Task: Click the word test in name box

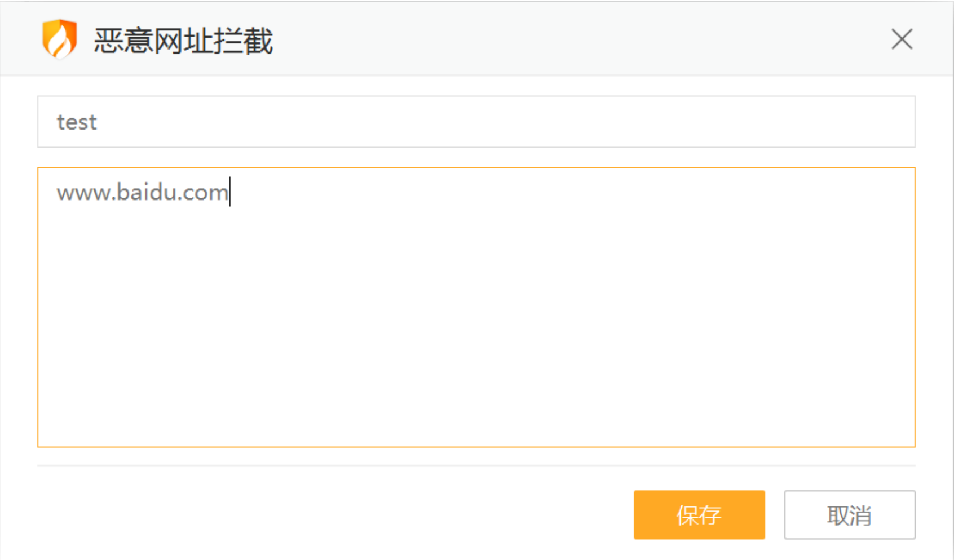Action: (x=77, y=122)
